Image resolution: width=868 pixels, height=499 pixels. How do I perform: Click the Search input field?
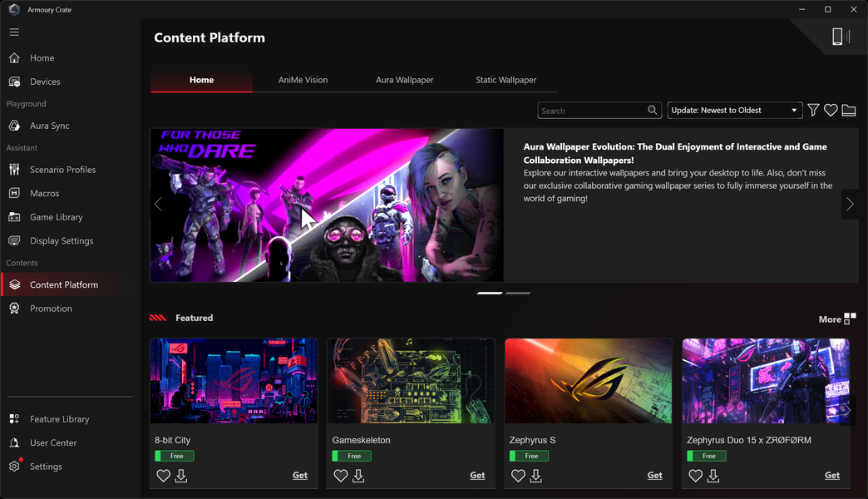592,111
